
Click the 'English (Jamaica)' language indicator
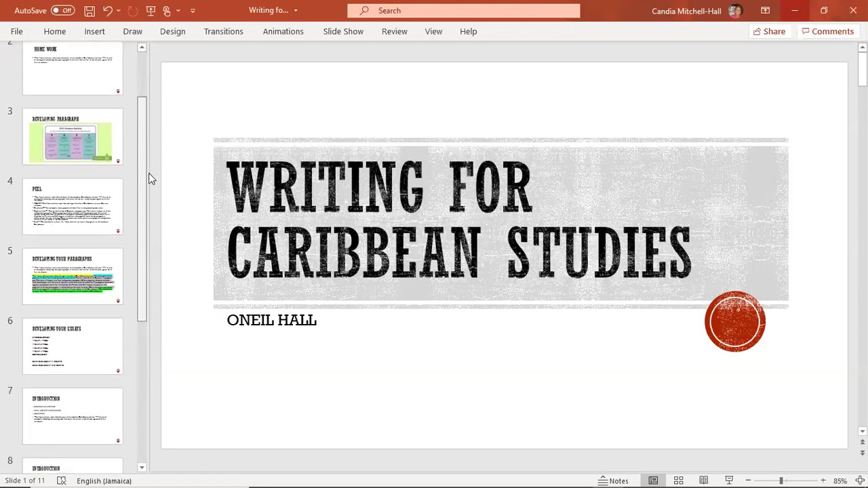click(104, 481)
